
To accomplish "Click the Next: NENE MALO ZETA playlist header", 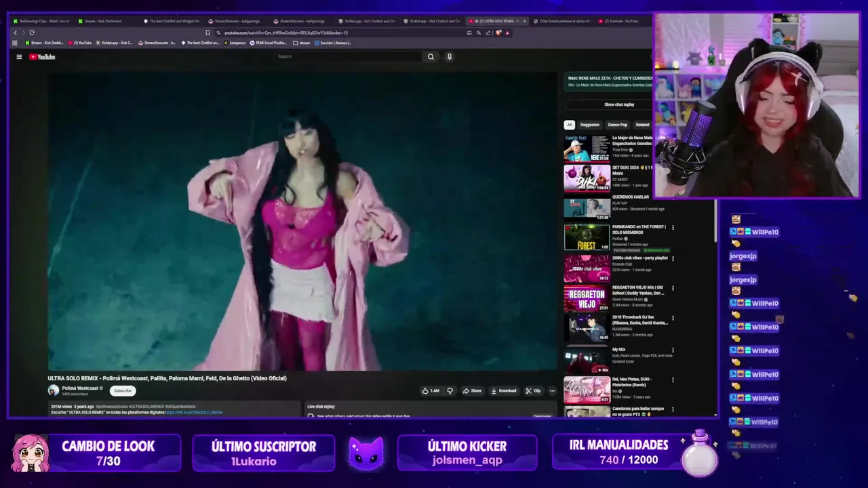I will coord(609,81).
